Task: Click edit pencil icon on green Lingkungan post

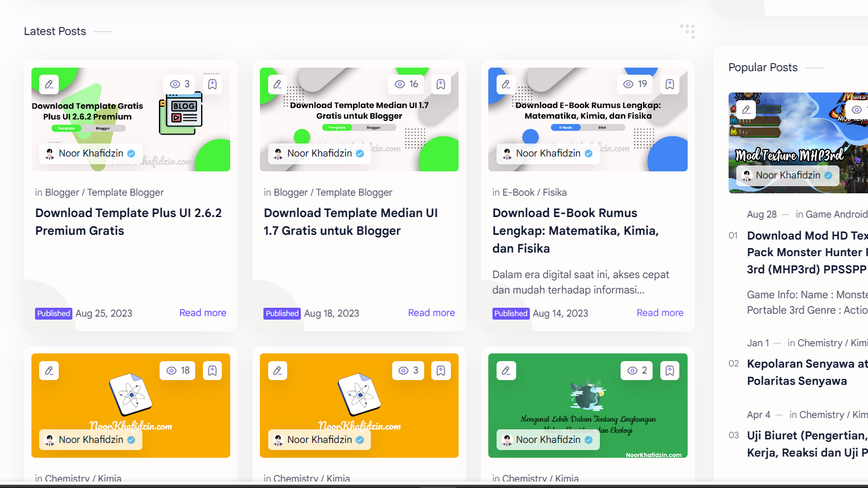Action: [x=506, y=371]
